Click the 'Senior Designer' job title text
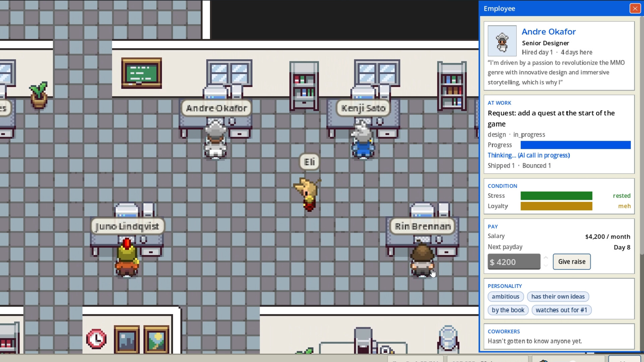 (545, 43)
